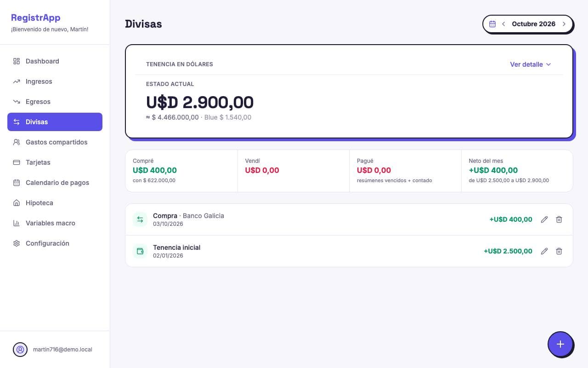The image size is (588, 368).
Task: Click the Octubre 2026 month label
Action: 533,24
